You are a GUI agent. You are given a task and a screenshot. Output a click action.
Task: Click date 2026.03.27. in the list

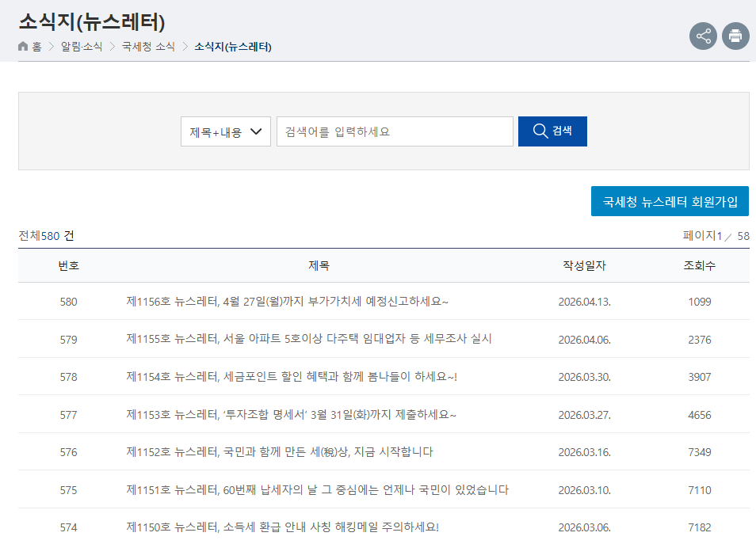(x=584, y=415)
